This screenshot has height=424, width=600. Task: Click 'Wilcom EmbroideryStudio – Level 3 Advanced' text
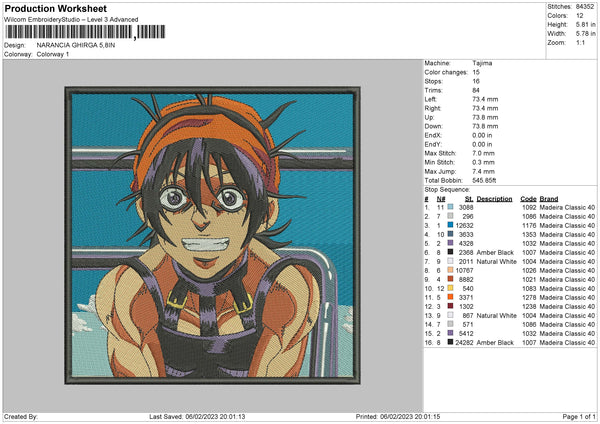click(71, 20)
